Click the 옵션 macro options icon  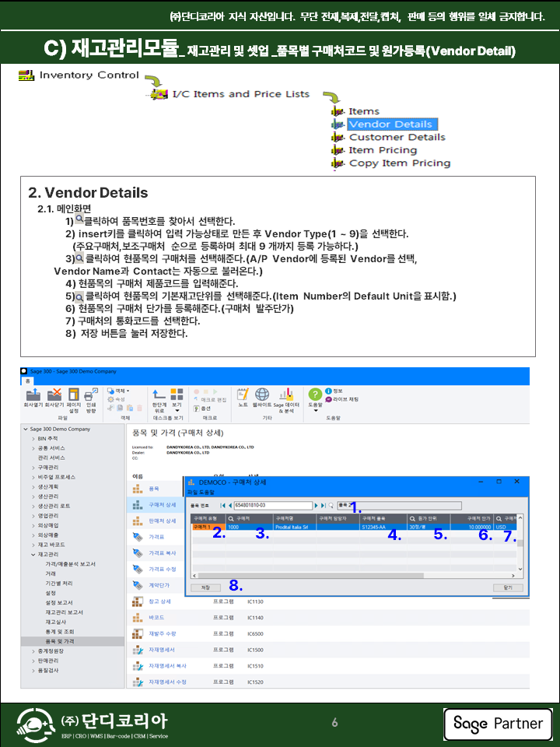point(196,409)
